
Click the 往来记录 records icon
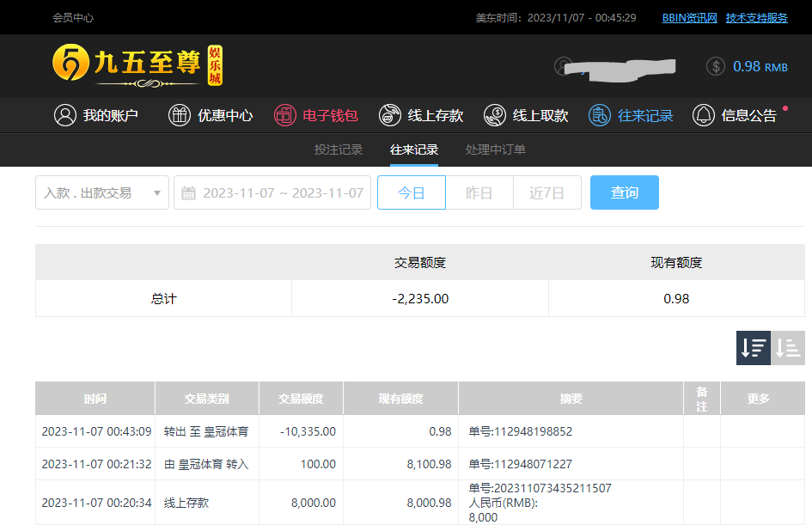600,115
